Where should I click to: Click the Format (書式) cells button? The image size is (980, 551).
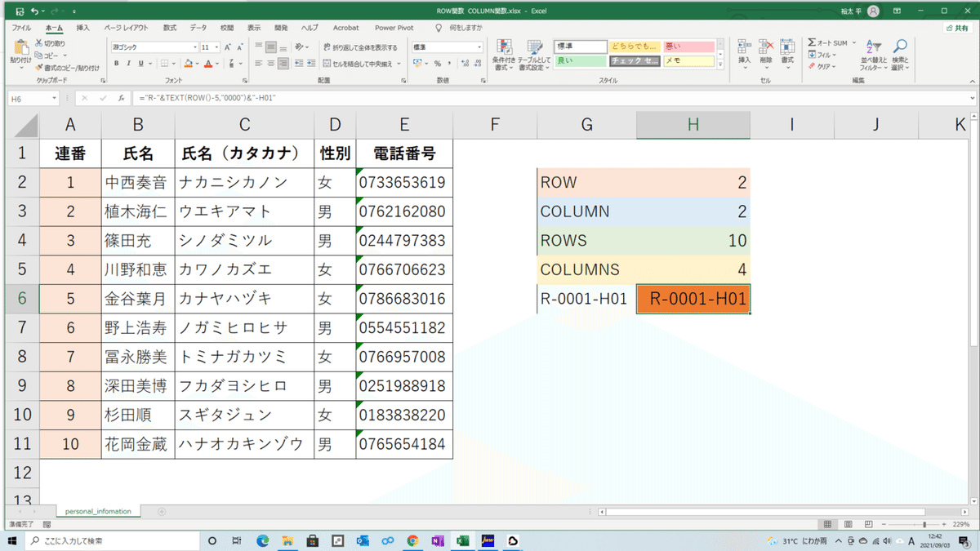[786, 53]
